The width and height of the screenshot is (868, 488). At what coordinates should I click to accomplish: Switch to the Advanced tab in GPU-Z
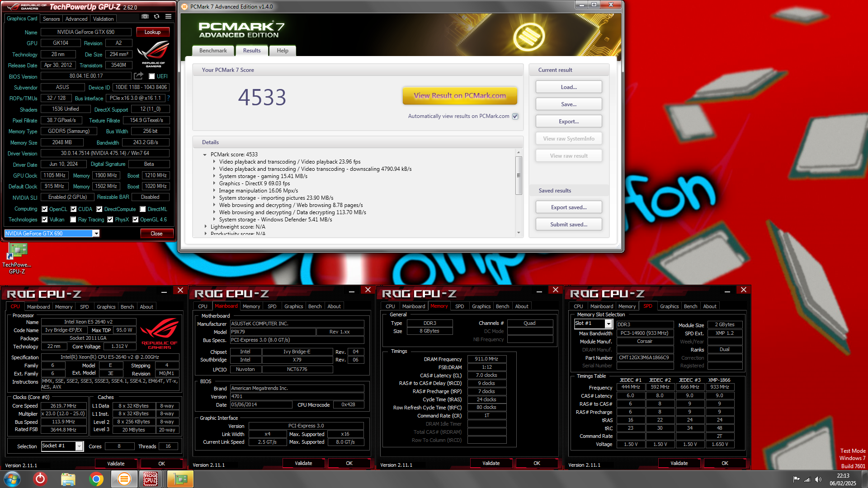click(x=76, y=19)
